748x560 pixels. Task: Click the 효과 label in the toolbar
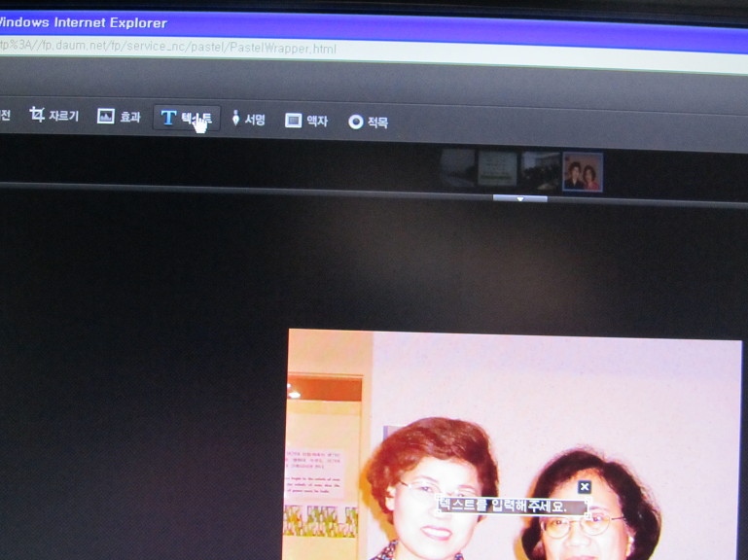click(129, 117)
